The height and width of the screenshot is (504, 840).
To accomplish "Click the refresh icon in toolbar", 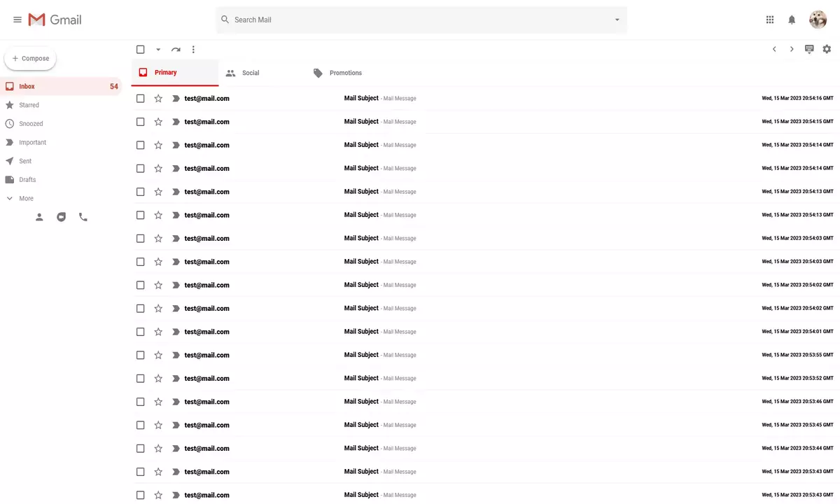I will click(176, 50).
